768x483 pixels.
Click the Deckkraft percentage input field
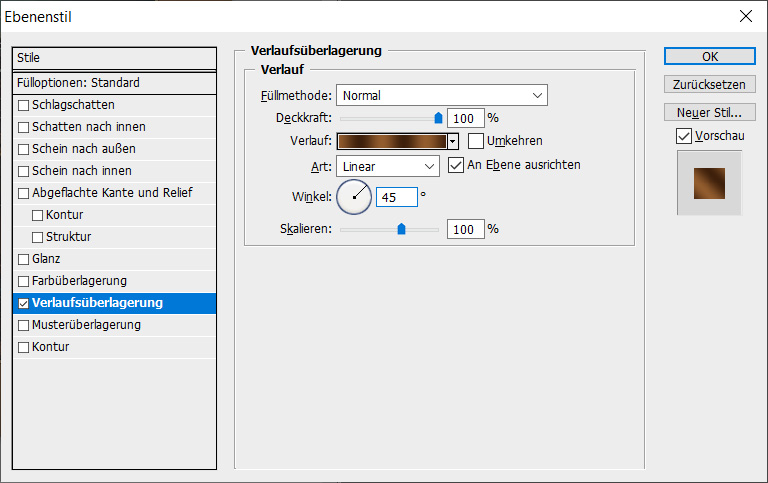465,118
